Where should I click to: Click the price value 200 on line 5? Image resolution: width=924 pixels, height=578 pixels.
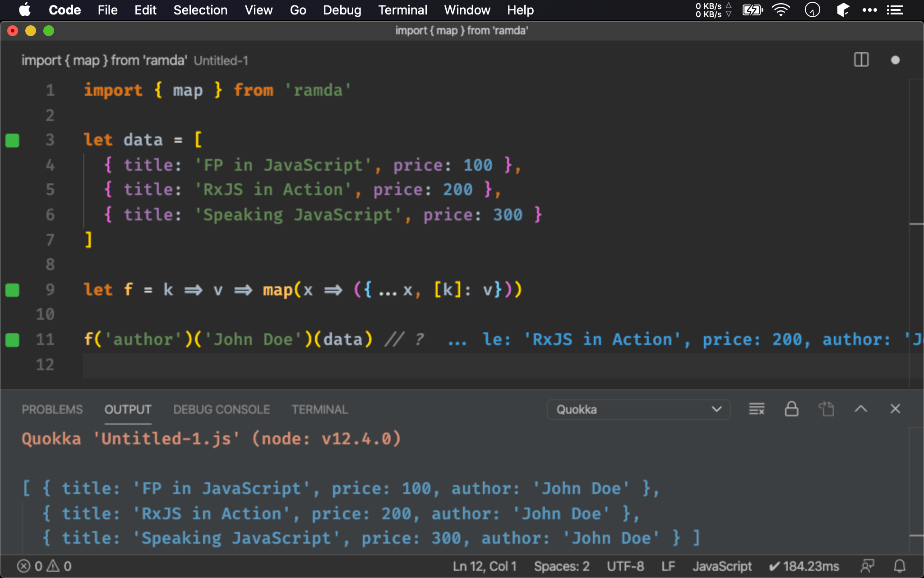[457, 190]
